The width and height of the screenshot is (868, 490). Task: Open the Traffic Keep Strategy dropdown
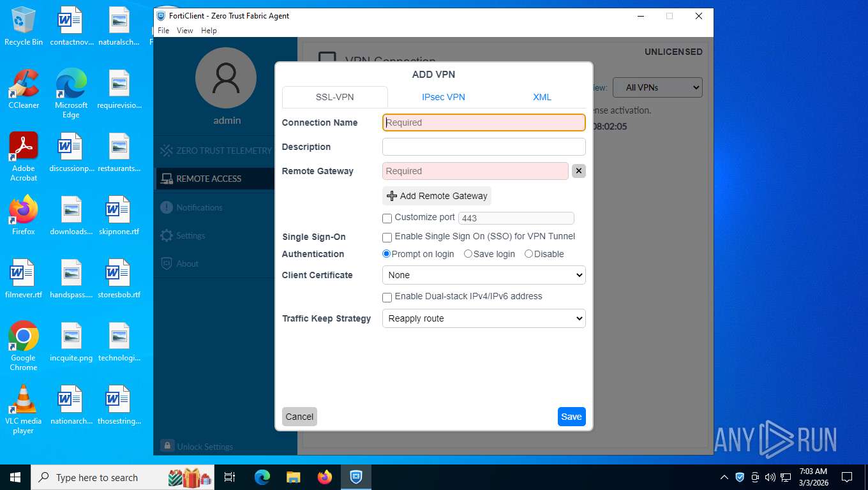pos(484,318)
